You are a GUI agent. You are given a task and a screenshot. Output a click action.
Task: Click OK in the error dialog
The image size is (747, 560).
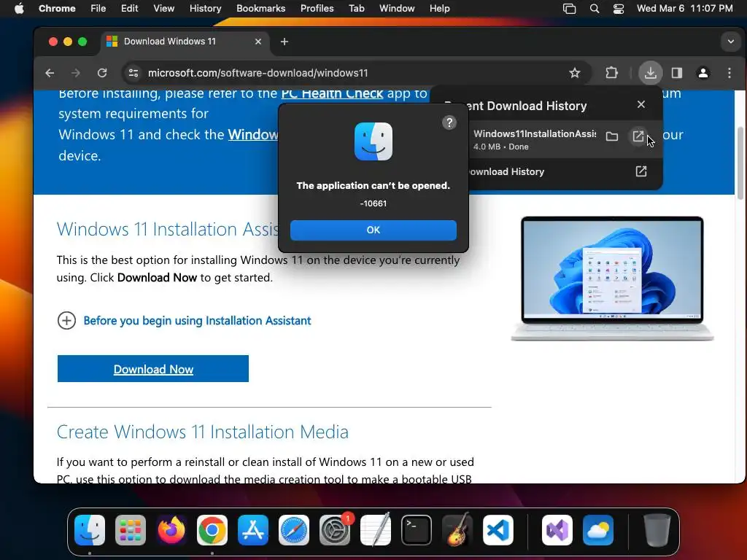click(373, 230)
